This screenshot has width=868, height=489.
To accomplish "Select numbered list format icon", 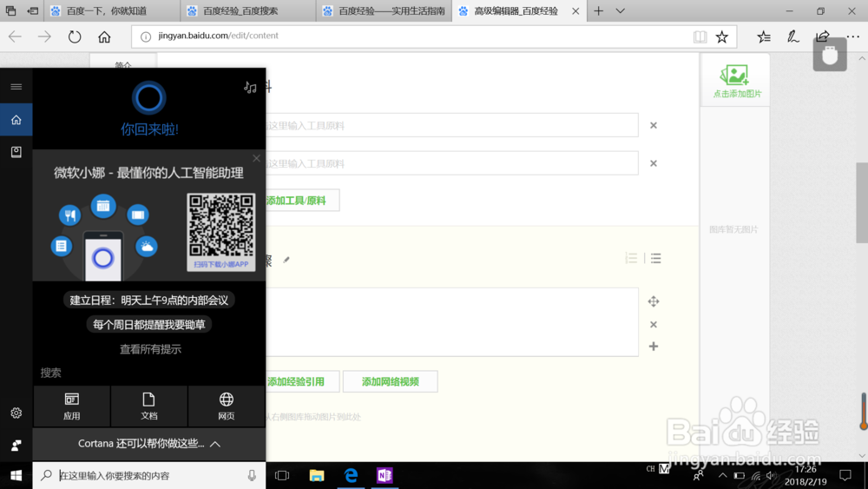I will point(631,258).
